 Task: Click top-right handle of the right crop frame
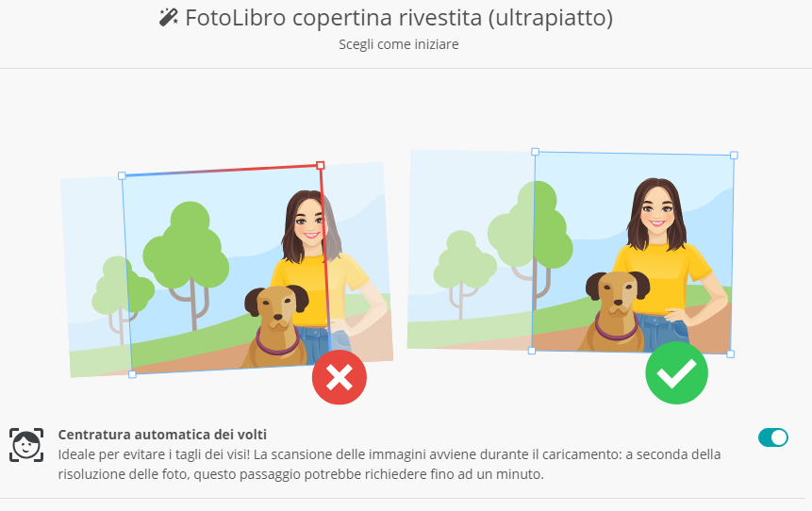tap(734, 155)
